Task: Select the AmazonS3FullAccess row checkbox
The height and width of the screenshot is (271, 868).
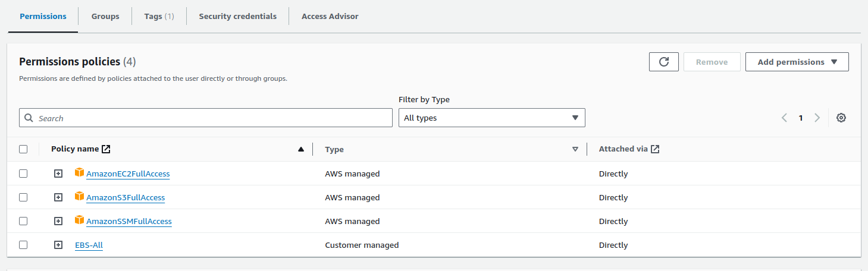Action: 23,197
